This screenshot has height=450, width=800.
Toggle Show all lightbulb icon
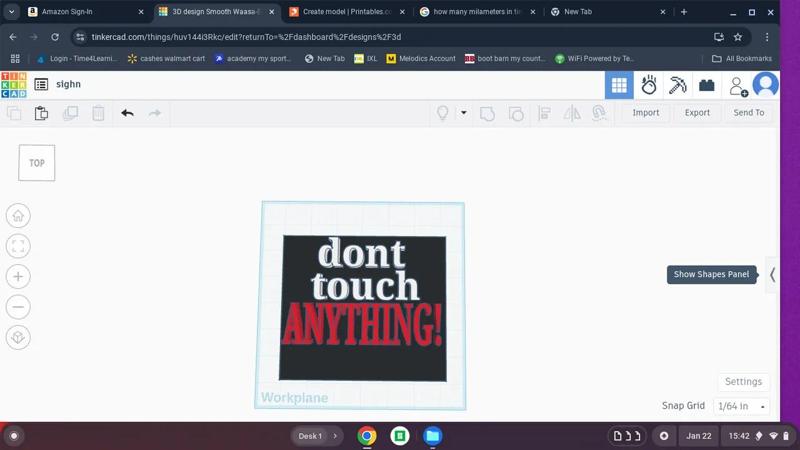point(442,113)
